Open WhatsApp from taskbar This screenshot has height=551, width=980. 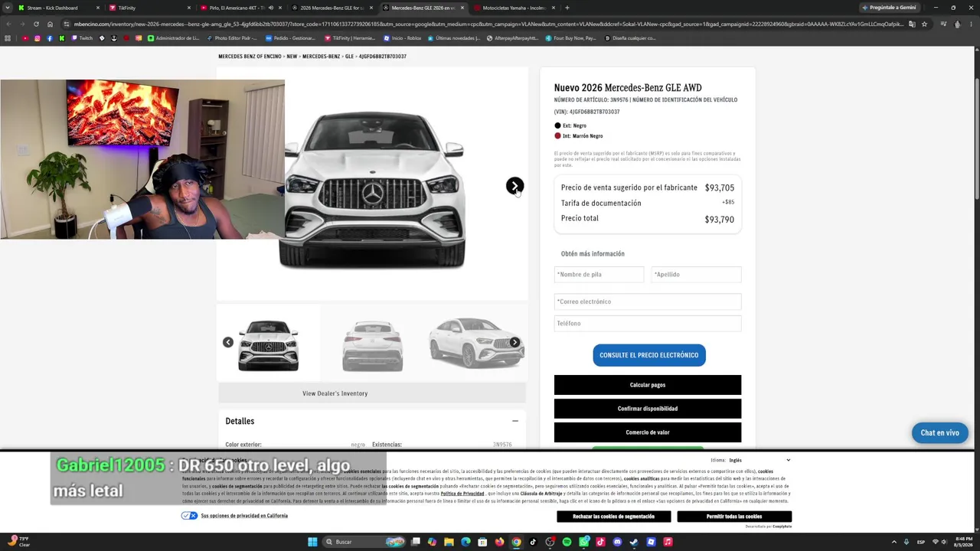(583, 542)
